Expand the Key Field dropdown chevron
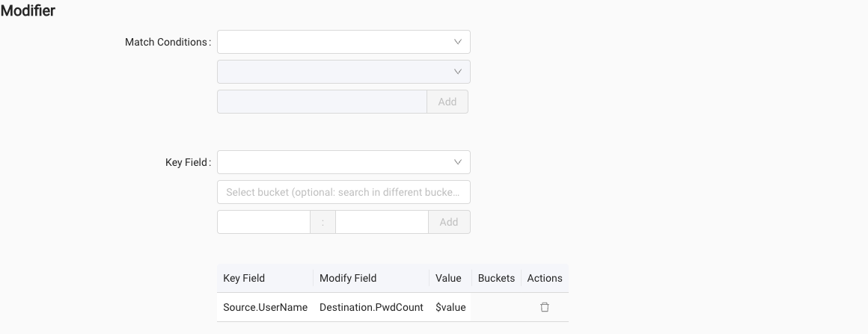The image size is (868, 334). (x=458, y=162)
